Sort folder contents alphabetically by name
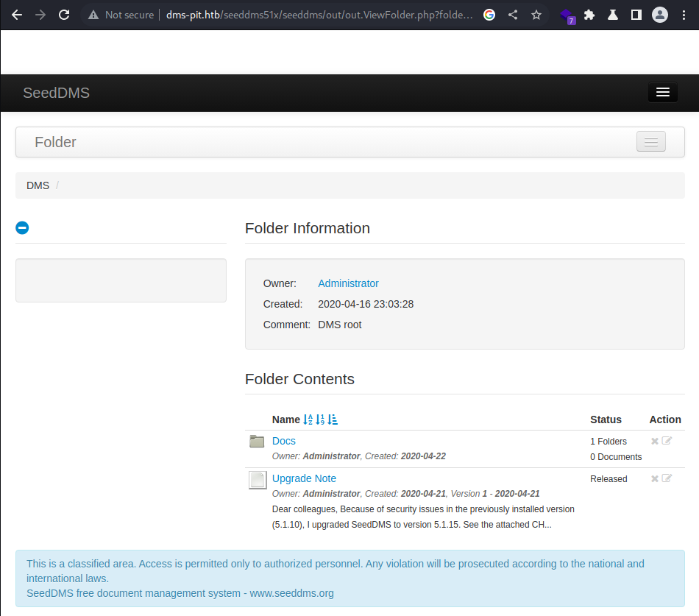This screenshot has width=699, height=616. point(308,419)
